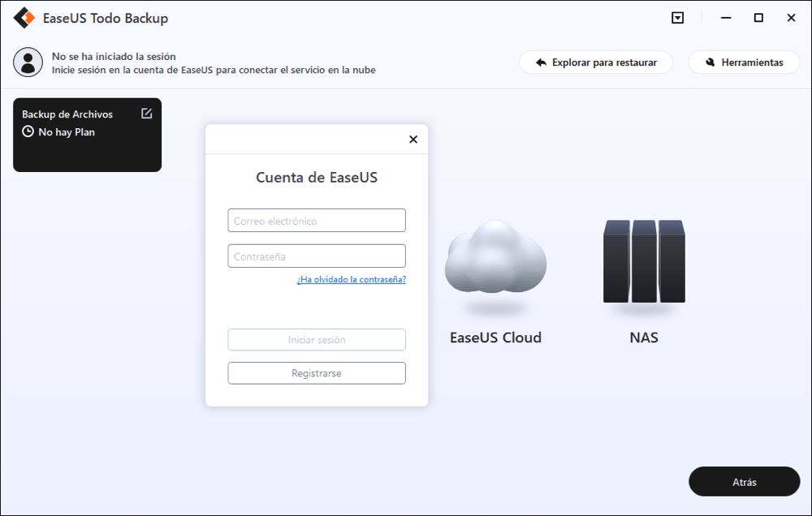812x516 pixels.
Task: Click the NAS label
Action: 644,338
